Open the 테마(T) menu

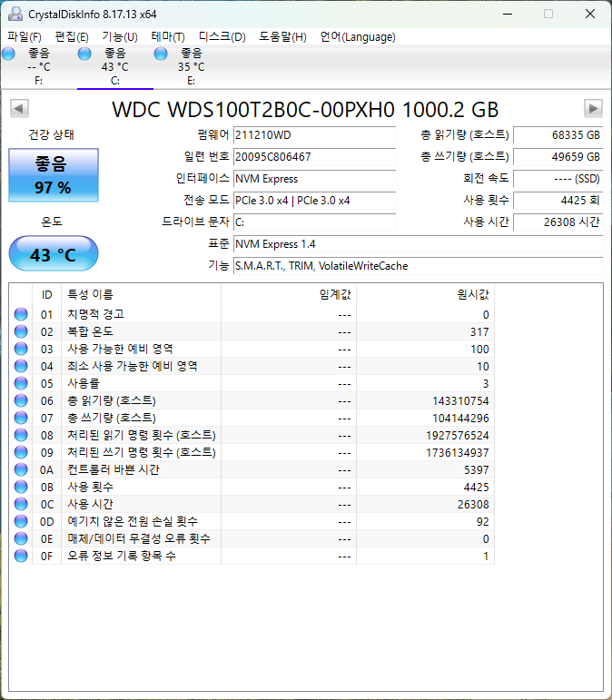point(168,37)
